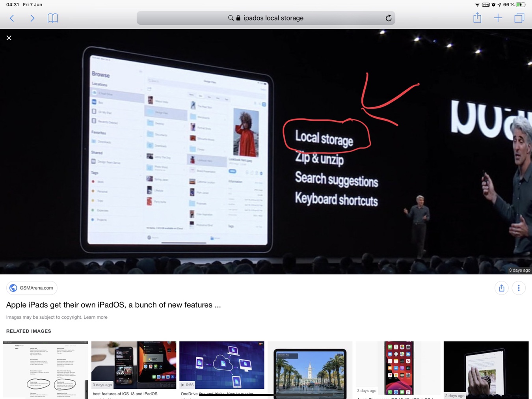532x399 pixels.
Task: Tap the Wi-Fi status icon
Action: tap(477, 5)
